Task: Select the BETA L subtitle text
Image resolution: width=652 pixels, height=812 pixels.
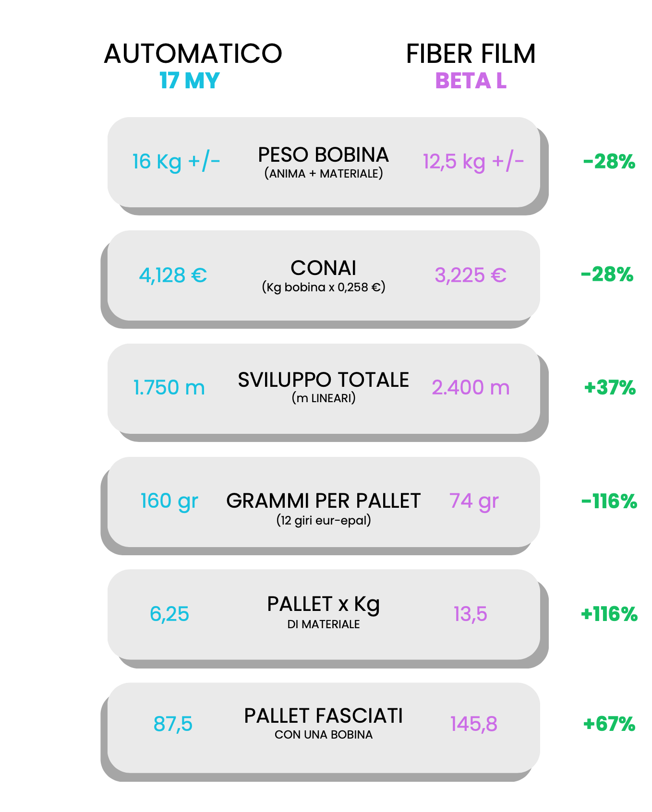Action: (471, 81)
